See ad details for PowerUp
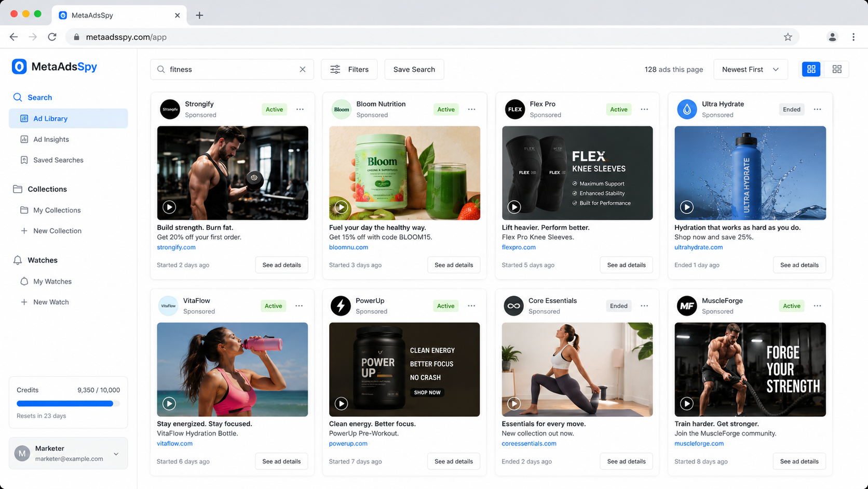The image size is (868, 489). 454,461
